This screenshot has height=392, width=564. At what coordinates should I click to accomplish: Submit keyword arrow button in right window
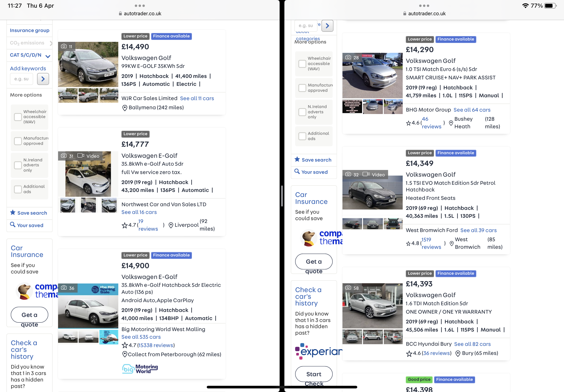click(x=327, y=26)
